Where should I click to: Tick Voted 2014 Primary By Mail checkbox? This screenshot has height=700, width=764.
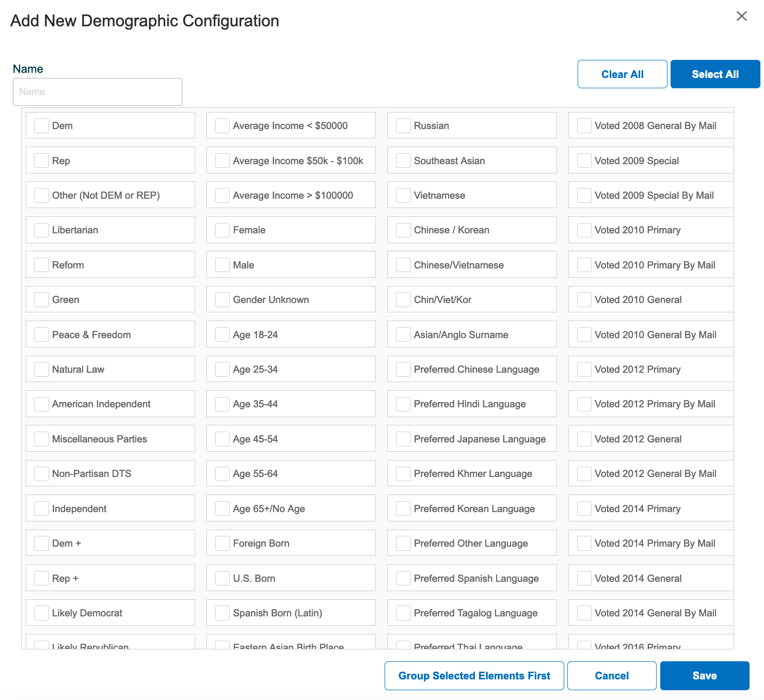584,543
